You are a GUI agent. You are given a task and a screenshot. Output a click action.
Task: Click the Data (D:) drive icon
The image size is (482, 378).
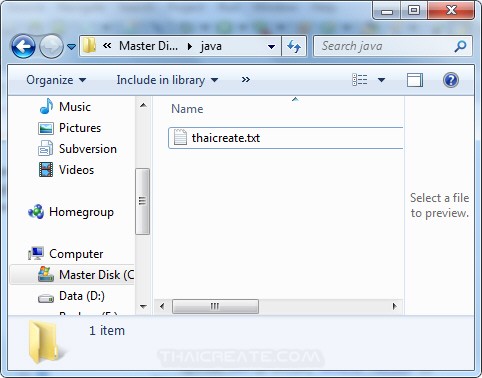coord(46,298)
